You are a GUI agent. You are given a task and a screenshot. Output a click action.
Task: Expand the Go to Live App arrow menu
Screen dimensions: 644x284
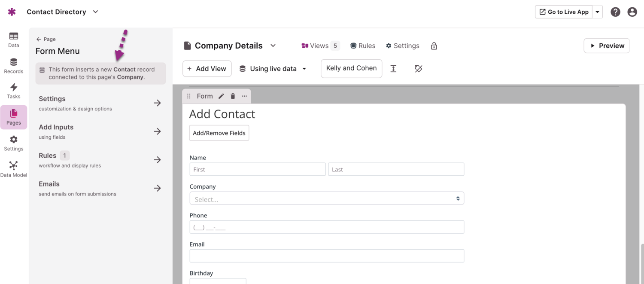tap(597, 12)
